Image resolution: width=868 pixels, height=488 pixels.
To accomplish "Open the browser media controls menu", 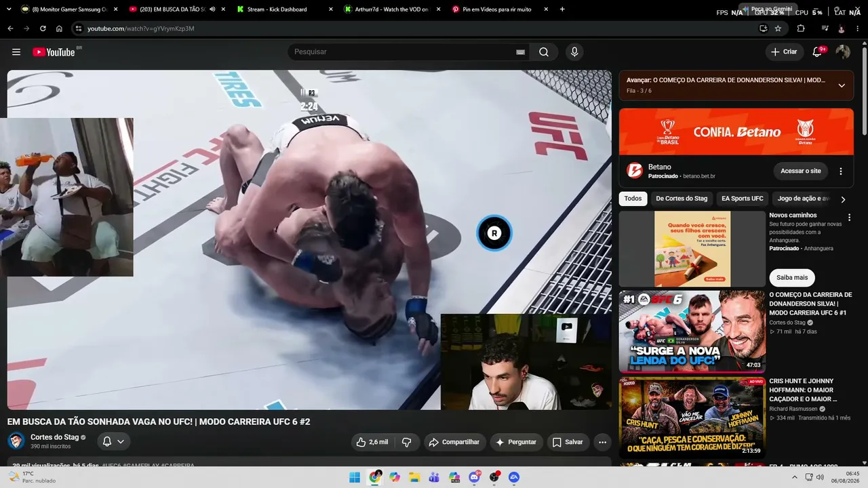I will point(825,28).
